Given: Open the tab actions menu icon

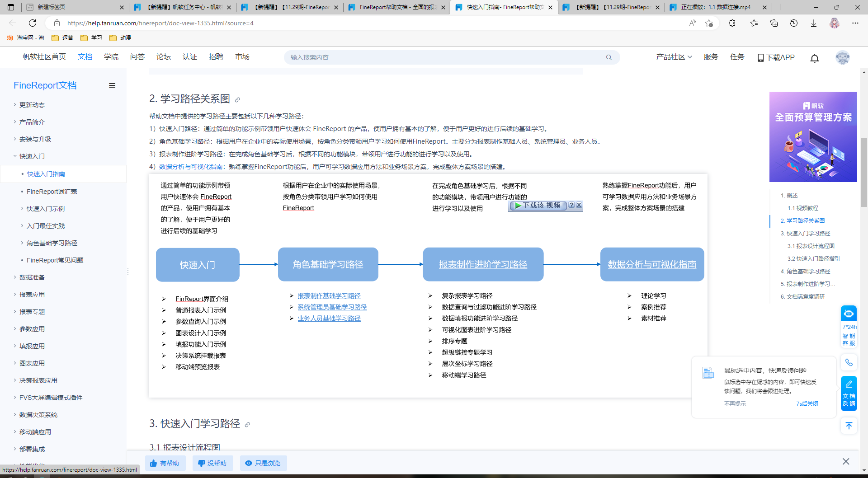Looking at the screenshot, I should point(11,7).
